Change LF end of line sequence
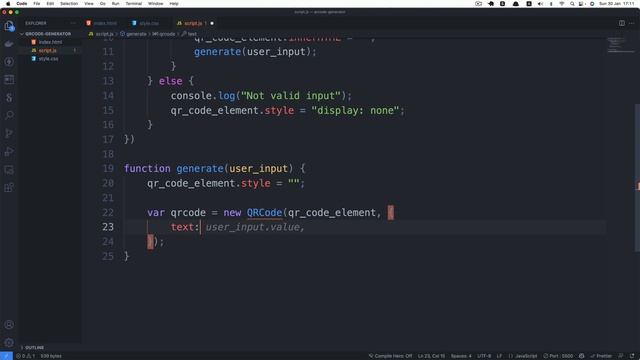Screen dimensions: 640x360 (x=499, y=356)
